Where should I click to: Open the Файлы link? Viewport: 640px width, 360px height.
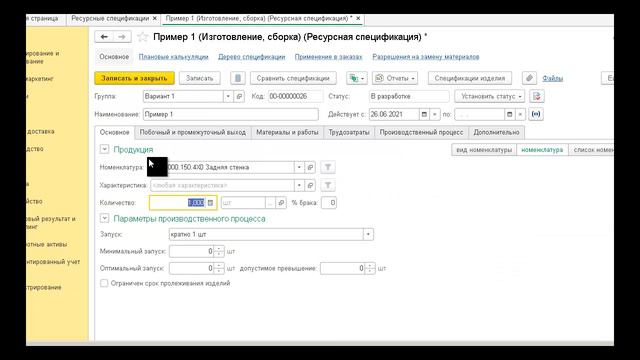pos(553,78)
